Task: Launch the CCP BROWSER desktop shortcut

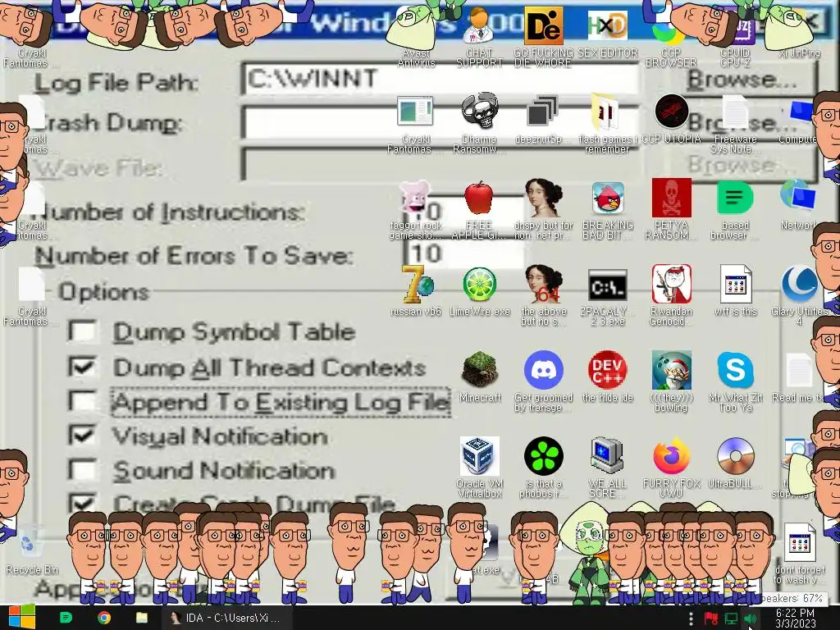Action: pos(670,33)
